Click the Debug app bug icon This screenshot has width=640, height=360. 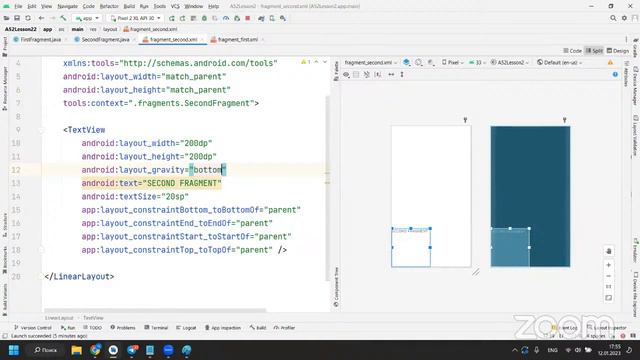pos(204,18)
